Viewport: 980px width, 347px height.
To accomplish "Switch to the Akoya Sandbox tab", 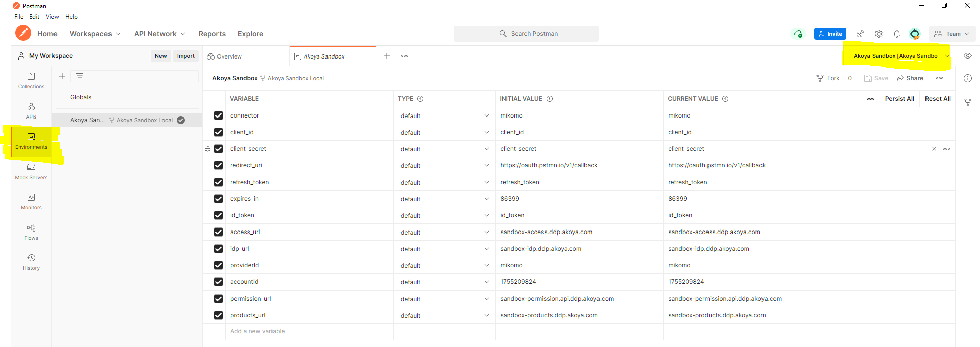I will [x=333, y=56].
